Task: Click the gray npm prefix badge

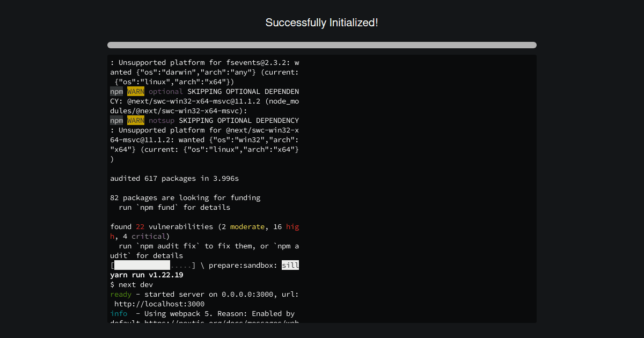Action: pos(116,91)
